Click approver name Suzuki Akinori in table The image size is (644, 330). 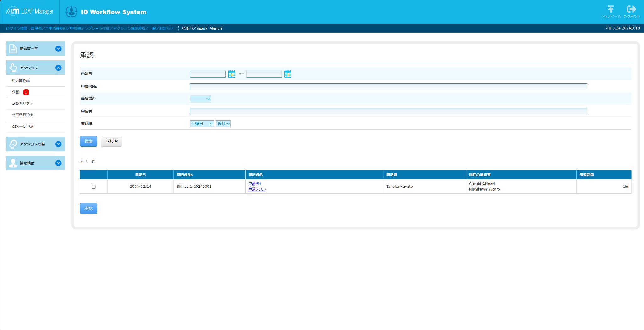pos(482,184)
